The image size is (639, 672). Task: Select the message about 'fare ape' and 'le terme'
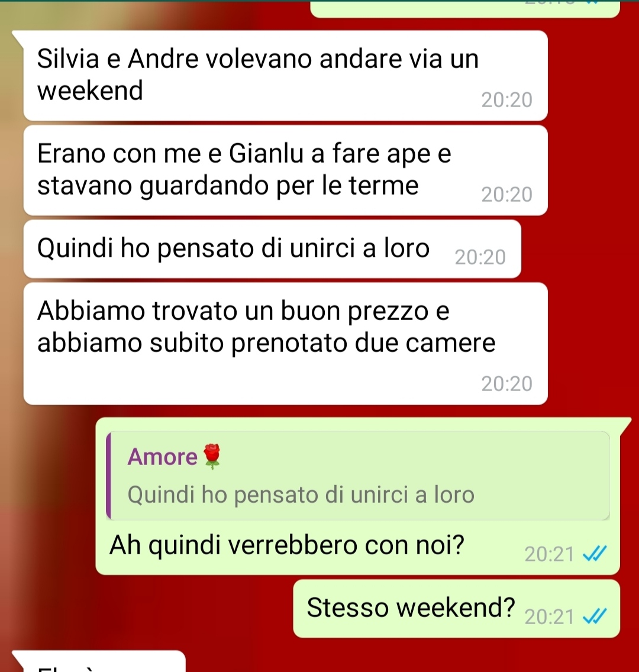tap(285, 170)
